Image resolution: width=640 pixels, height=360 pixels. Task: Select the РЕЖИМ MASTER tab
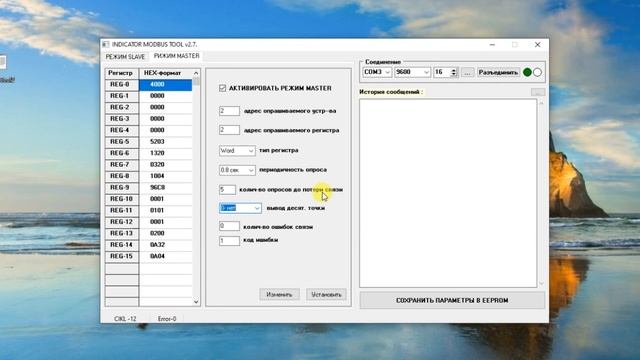tap(177, 56)
